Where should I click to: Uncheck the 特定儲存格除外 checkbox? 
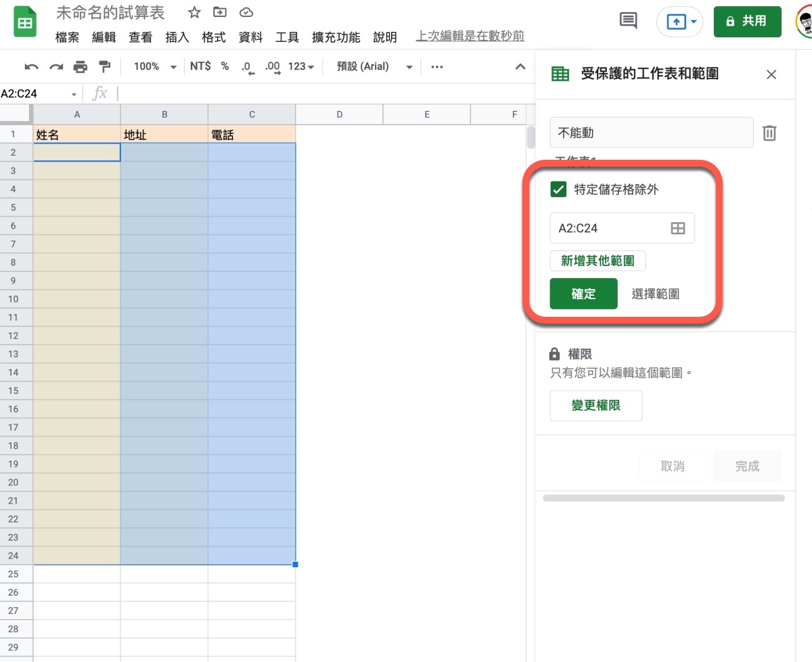[558, 190]
